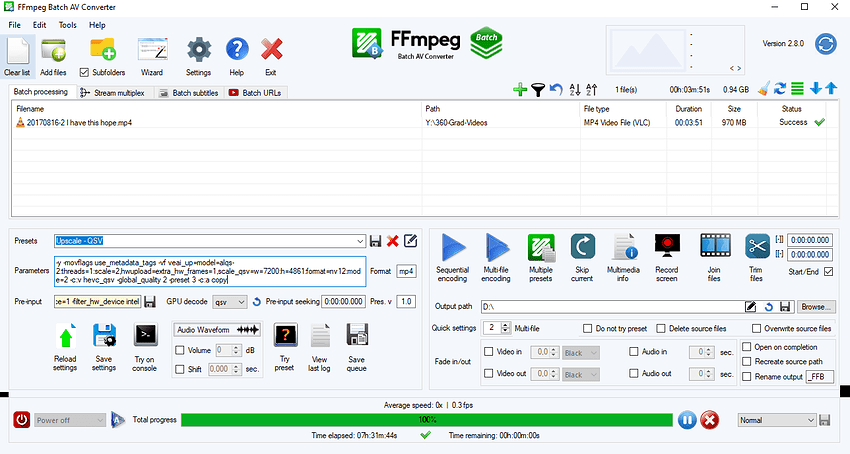The image size is (850, 454).
Task: Click the green total progress bar
Action: [426, 421]
